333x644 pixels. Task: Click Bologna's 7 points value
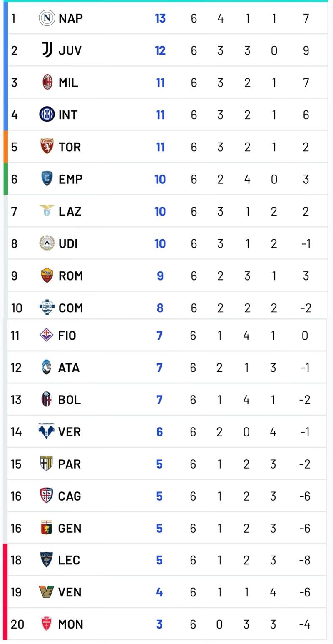tap(159, 400)
